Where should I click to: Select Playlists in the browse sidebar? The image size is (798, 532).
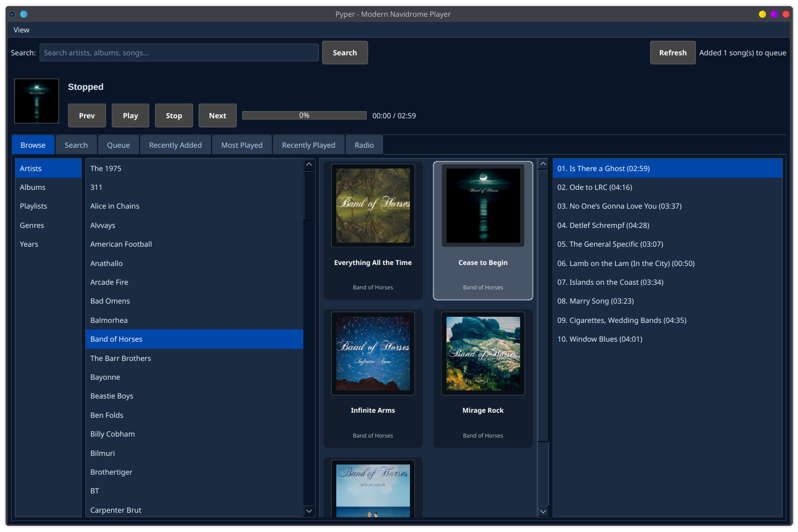tap(48, 206)
